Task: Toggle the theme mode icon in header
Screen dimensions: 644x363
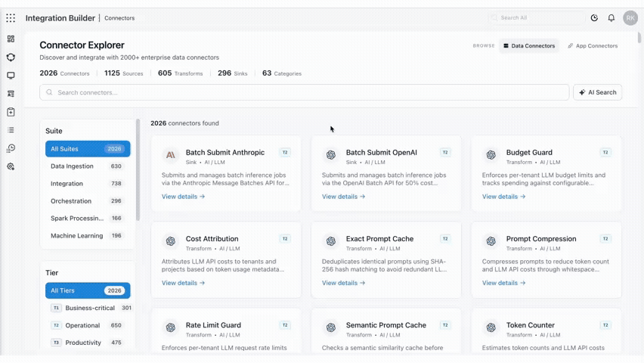Action: click(x=594, y=18)
